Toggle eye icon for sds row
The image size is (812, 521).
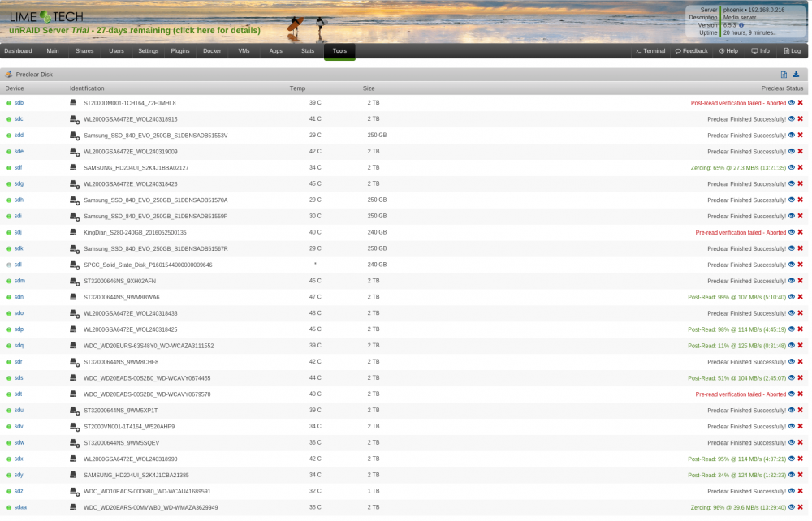click(791, 378)
